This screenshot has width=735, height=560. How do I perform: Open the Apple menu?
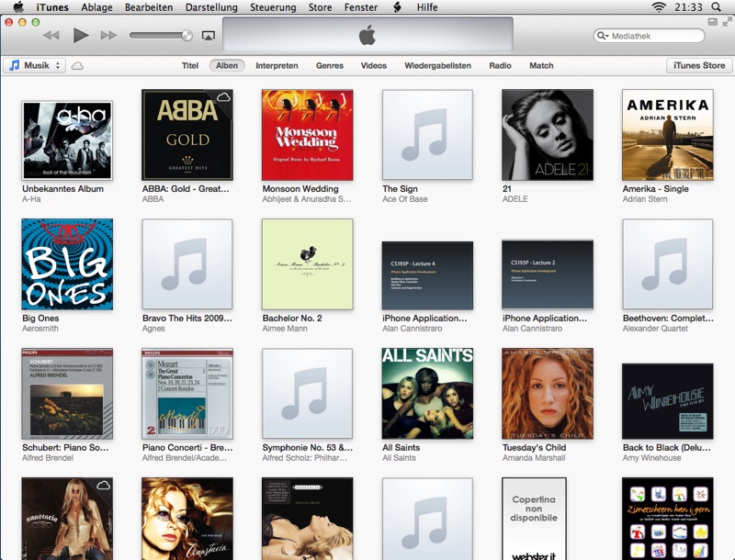pyautogui.click(x=18, y=7)
